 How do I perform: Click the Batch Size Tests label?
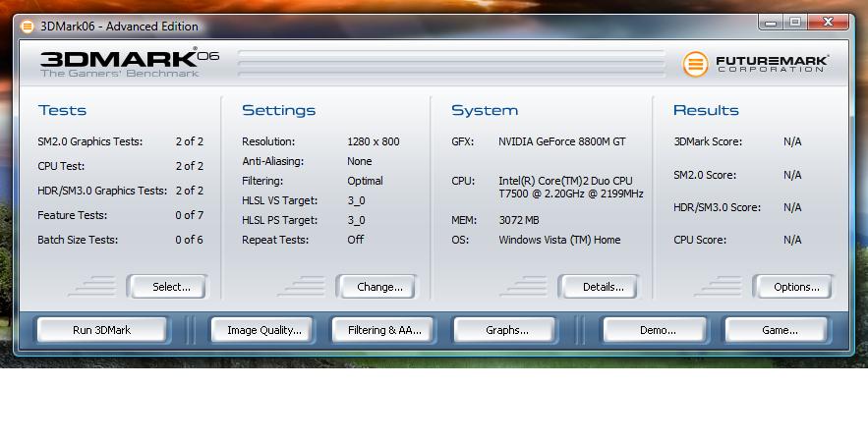click(x=78, y=240)
